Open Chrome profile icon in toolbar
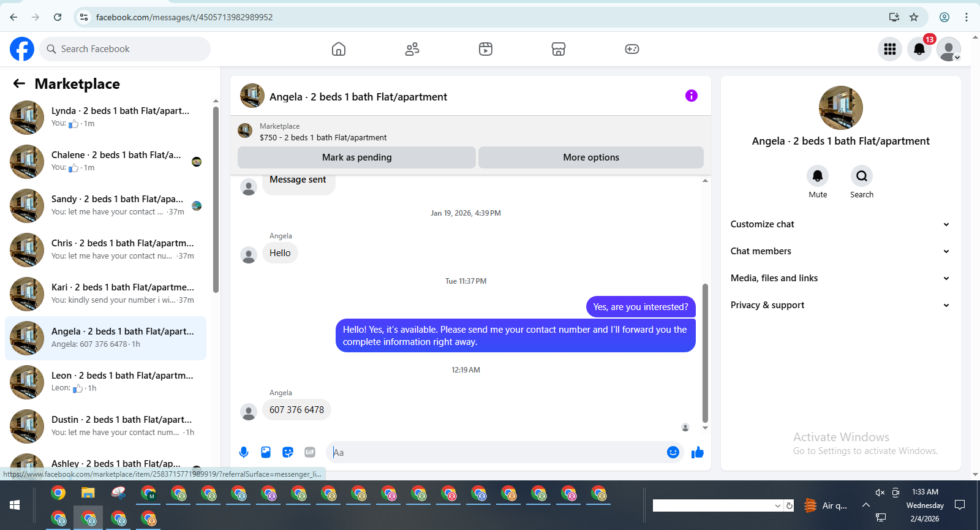Image resolution: width=980 pixels, height=530 pixels. [x=944, y=17]
